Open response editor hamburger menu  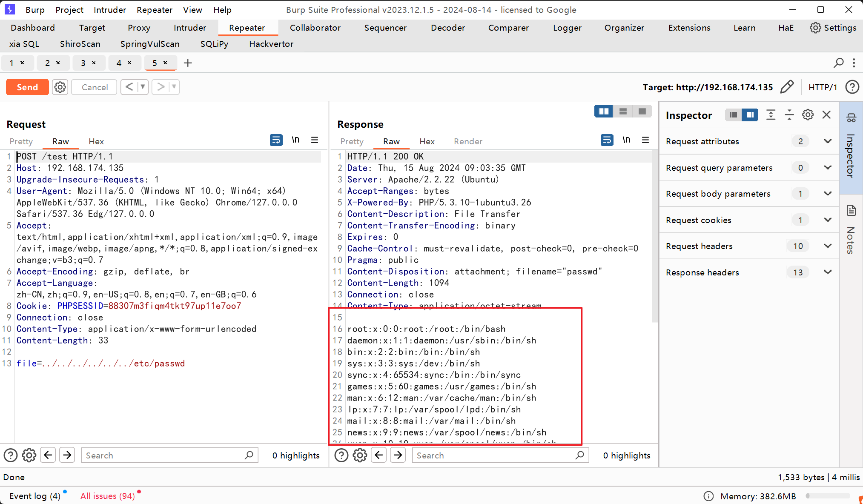[645, 140]
